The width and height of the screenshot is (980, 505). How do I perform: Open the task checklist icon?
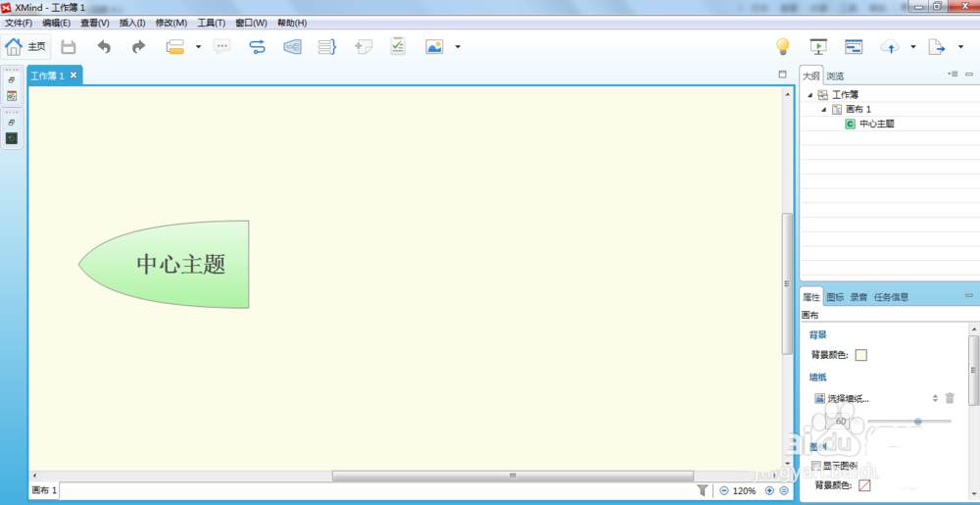[x=398, y=46]
